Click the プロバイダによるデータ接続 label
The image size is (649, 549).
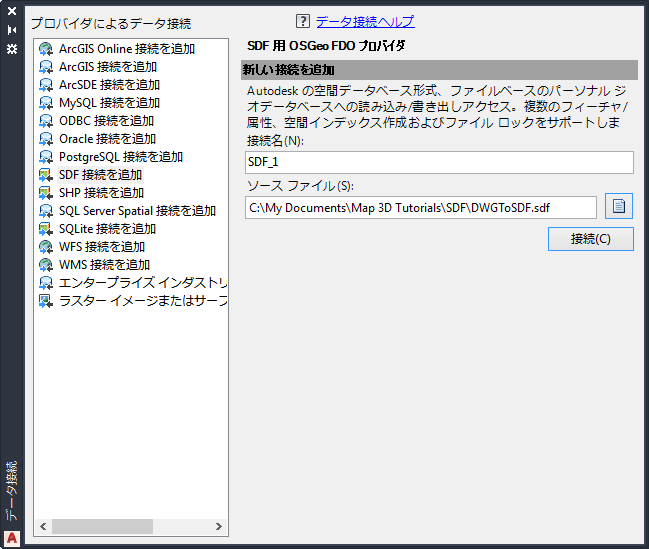[111, 24]
